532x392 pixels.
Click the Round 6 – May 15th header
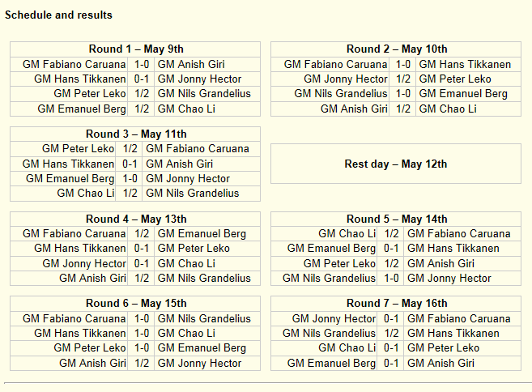coord(135,304)
